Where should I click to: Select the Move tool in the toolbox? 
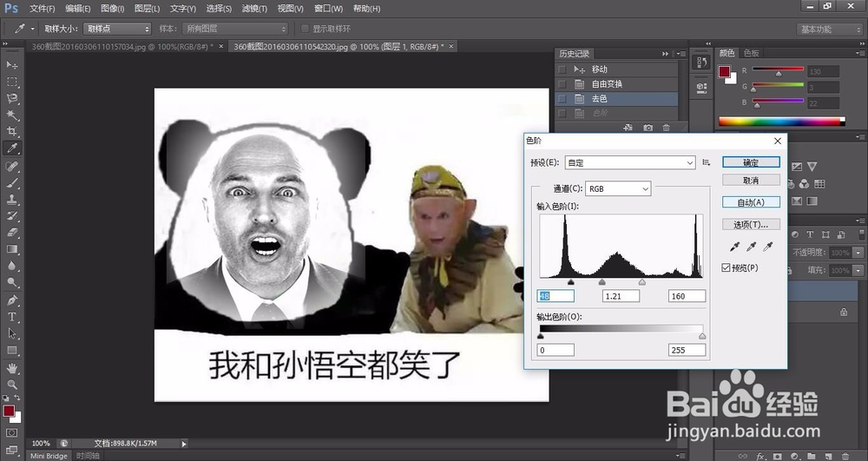coord(11,65)
